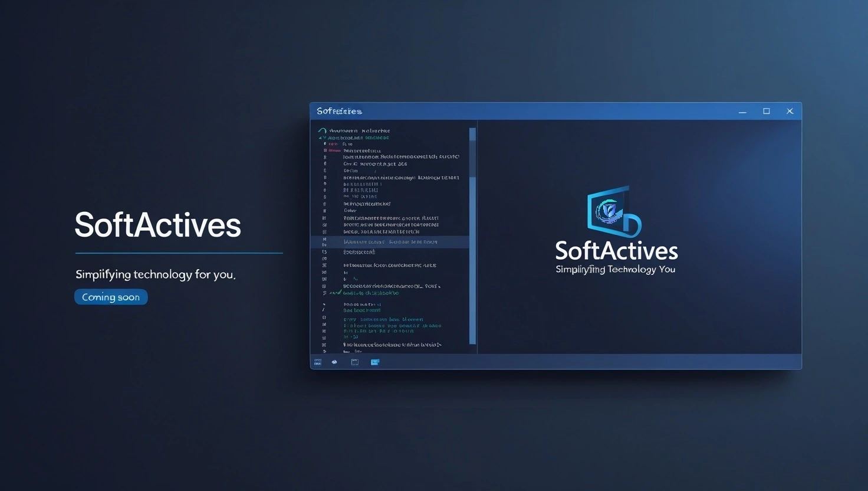Collapse the green tree row's arrow
The image size is (868, 491).
321,138
